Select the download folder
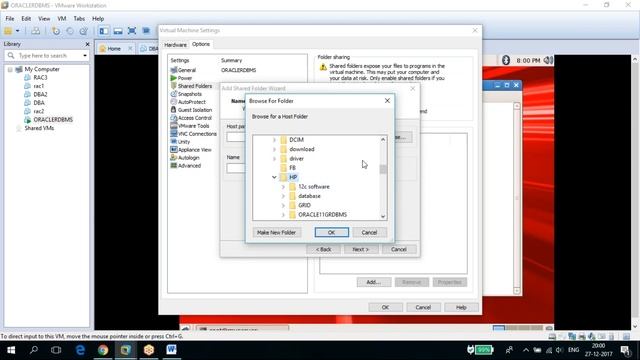The height and width of the screenshot is (360, 640). 302,149
